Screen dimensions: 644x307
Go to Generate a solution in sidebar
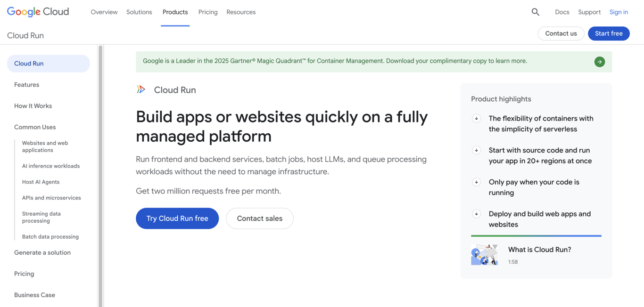click(42, 252)
